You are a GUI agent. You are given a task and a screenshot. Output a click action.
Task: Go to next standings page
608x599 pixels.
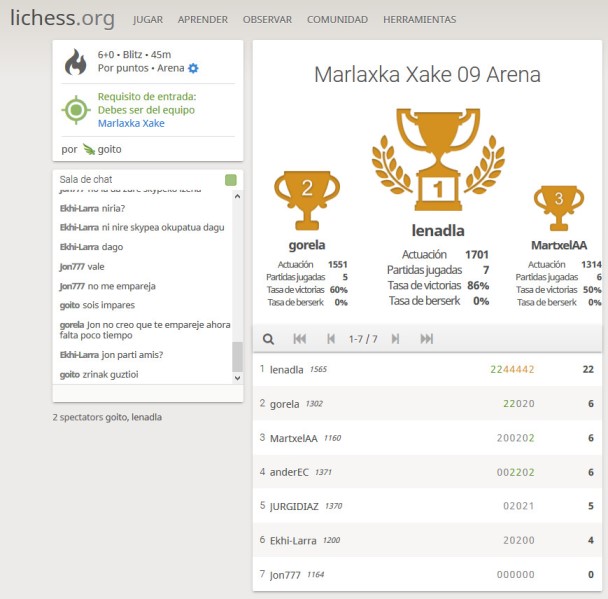pos(395,339)
